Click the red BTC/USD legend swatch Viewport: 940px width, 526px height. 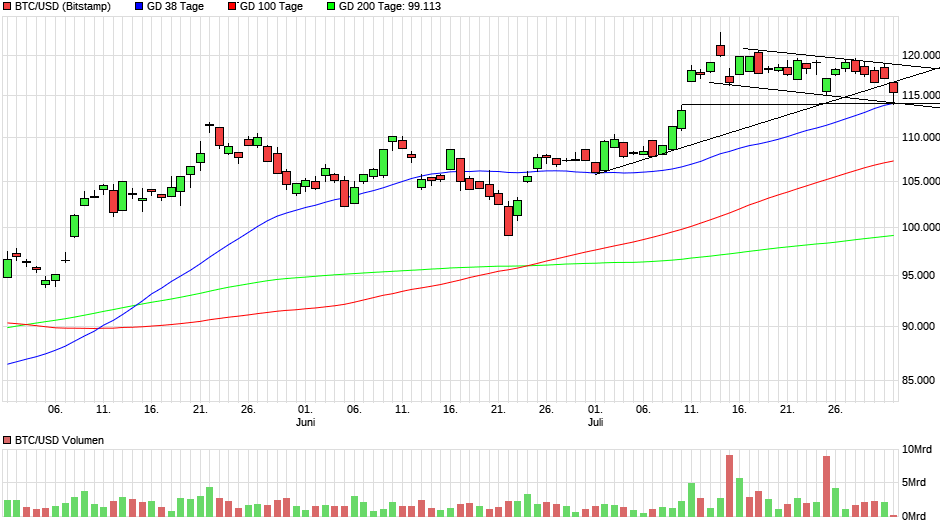(7, 7)
